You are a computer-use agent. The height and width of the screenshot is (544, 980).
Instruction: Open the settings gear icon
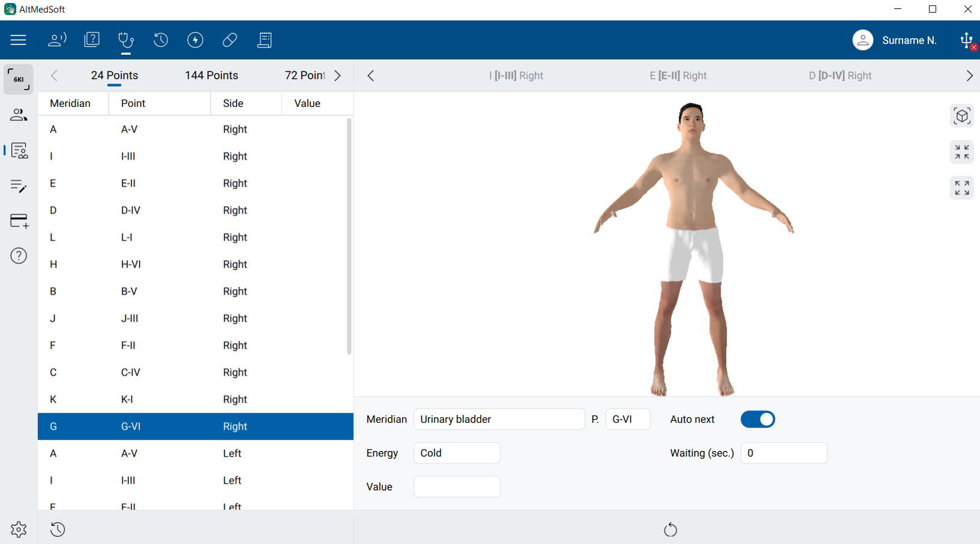[x=19, y=529]
